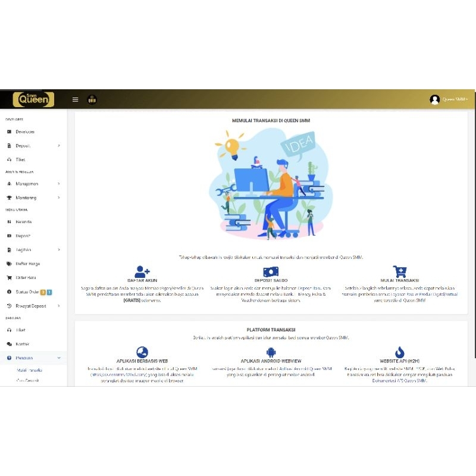Screen dimensions: 476x476
Task: Open the Kontak page
Action: (23, 344)
